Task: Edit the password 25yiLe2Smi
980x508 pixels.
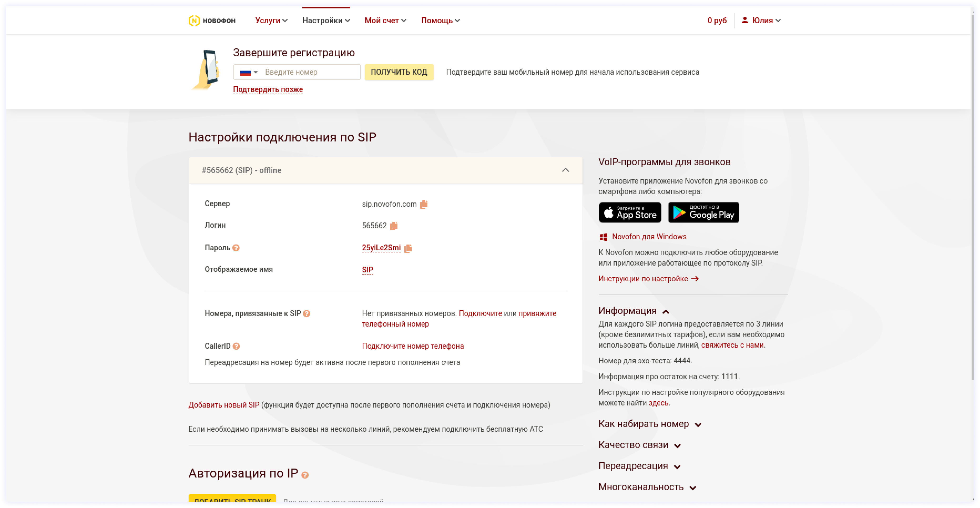Action: click(x=381, y=248)
